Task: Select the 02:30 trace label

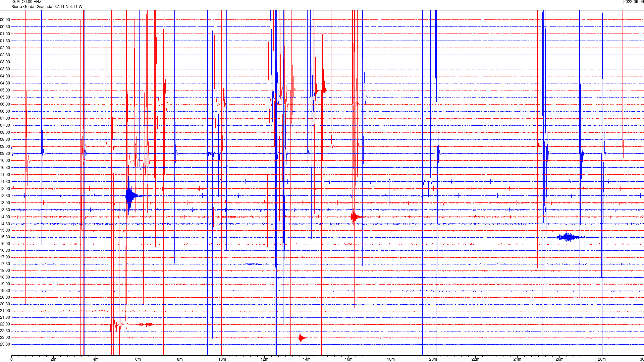Action: [x=5, y=55]
